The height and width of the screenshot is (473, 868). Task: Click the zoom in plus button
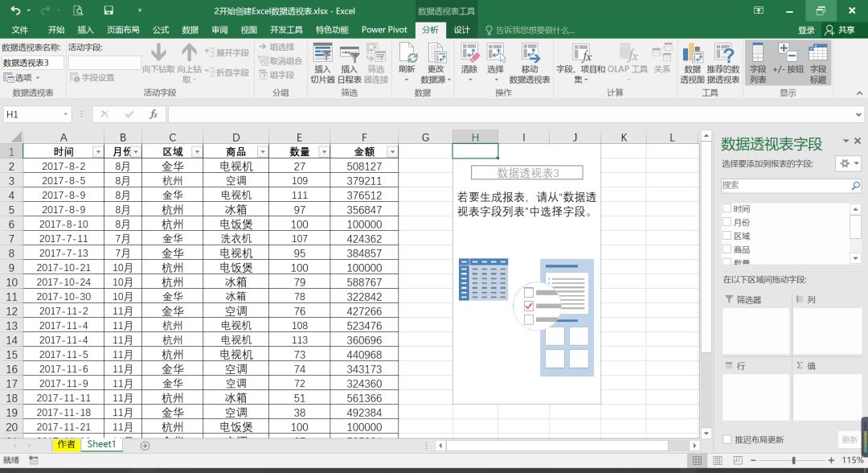coord(831,460)
